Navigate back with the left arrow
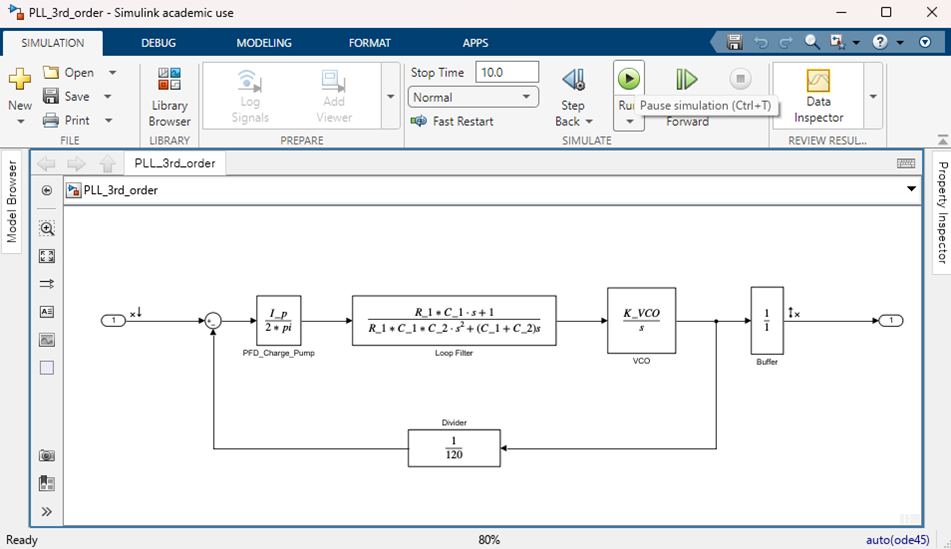 (x=46, y=163)
